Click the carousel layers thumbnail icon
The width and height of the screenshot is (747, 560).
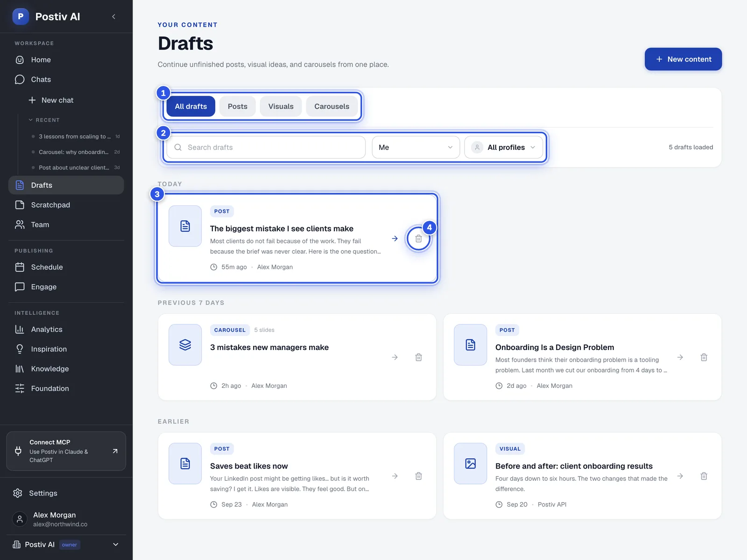185,345
